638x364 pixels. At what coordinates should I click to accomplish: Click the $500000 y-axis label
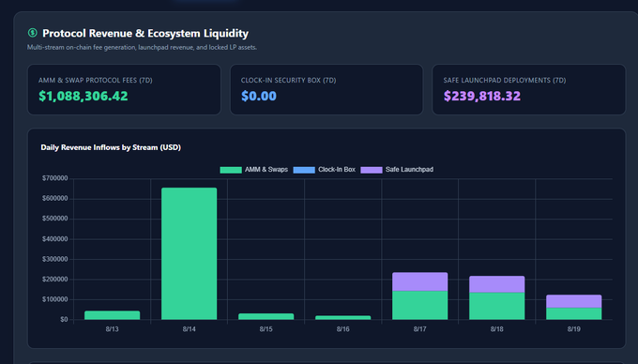tap(55, 219)
